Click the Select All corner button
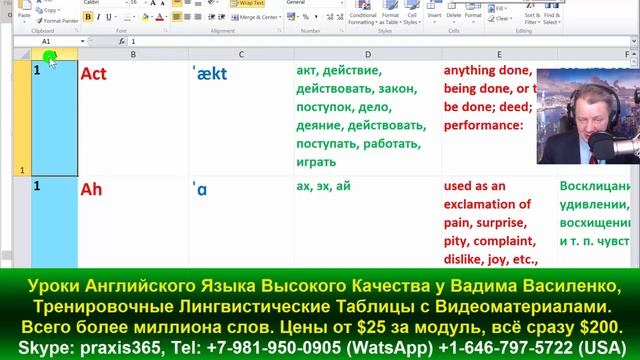This screenshot has height=360, width=640. pyautogui.click(x=22, y=54)
